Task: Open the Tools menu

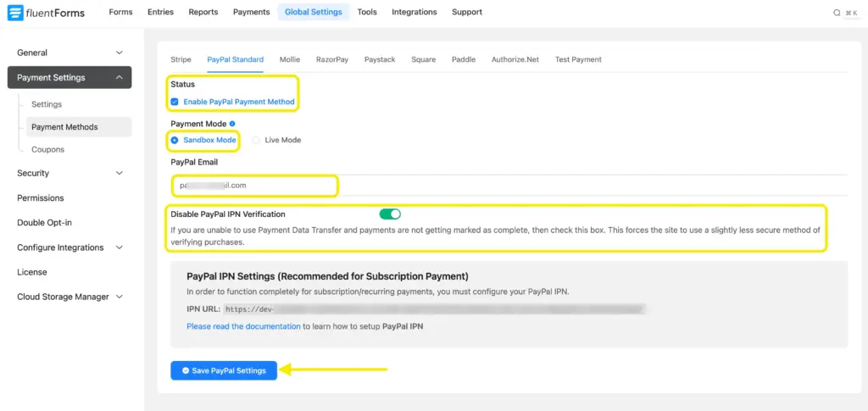Action: point(366,12)
